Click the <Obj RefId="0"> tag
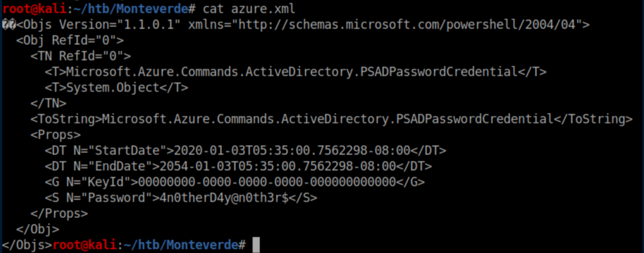Viewport: 644px width, 253px height. point(70,40)
